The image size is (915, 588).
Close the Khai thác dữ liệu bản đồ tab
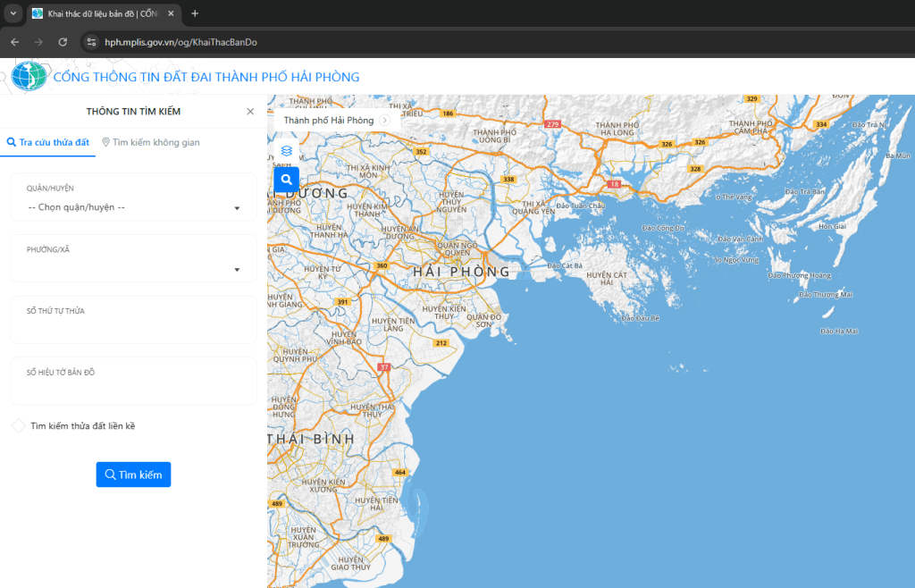click(171, 13)
